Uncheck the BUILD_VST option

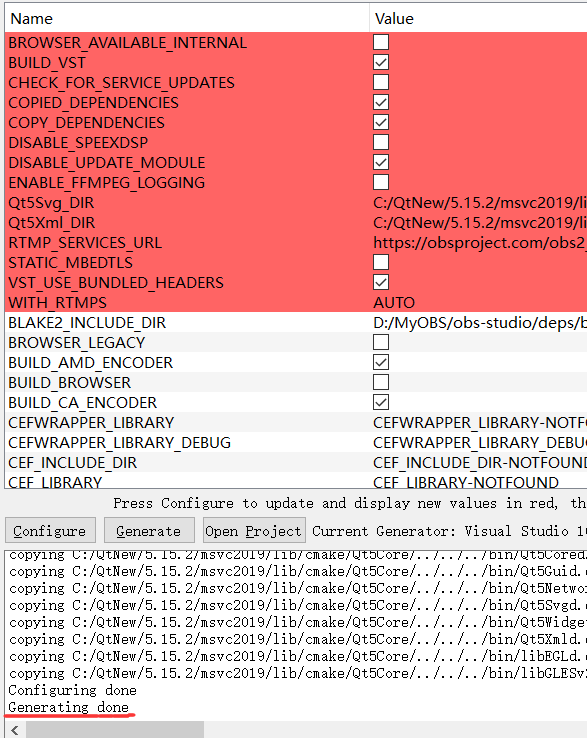(381, 62)
